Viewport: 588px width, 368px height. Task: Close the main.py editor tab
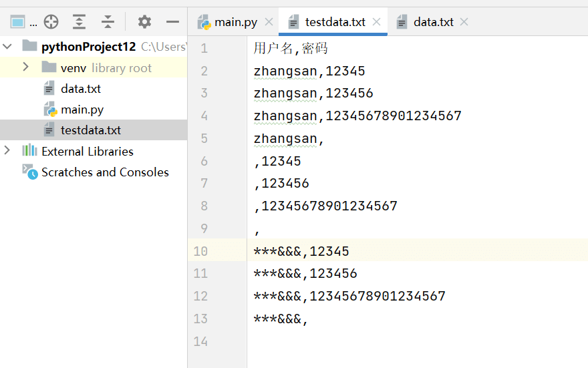(x=269, y=22)
